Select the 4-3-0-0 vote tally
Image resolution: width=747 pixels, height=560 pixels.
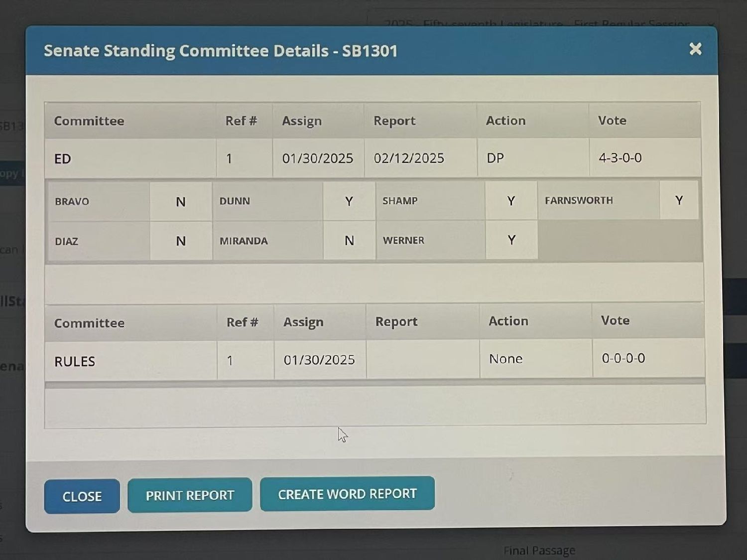pyautogui.click(x=620, y=158)
